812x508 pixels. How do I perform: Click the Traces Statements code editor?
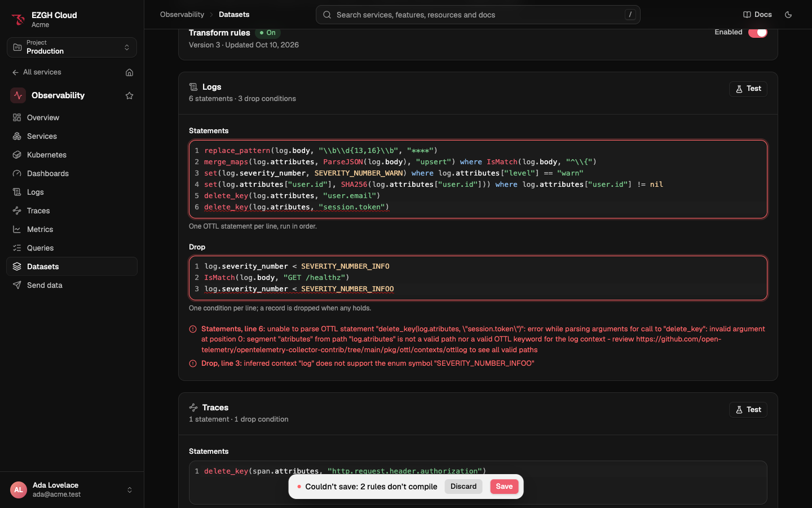click(478, 483)
